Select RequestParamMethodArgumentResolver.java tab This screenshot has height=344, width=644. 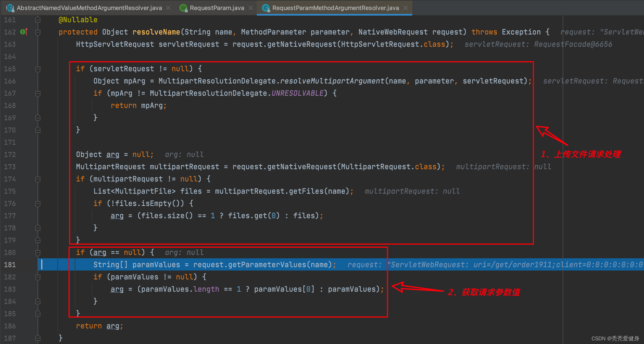335,8
